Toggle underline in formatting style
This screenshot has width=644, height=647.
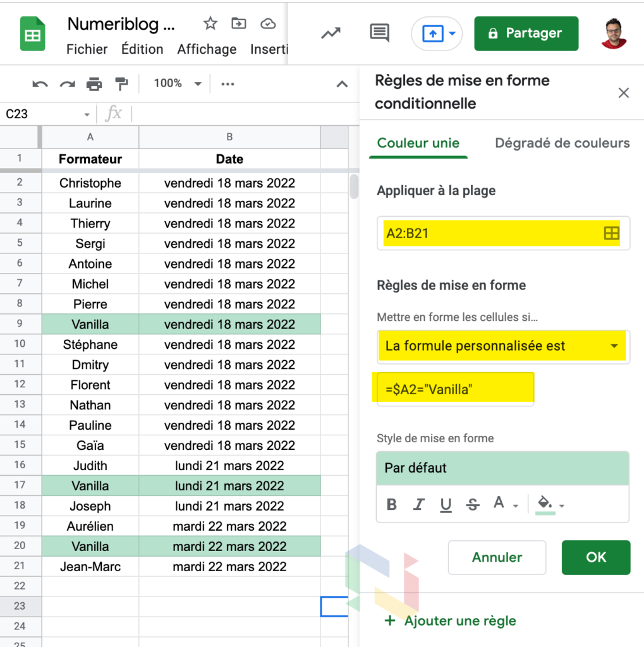[446, 504]
